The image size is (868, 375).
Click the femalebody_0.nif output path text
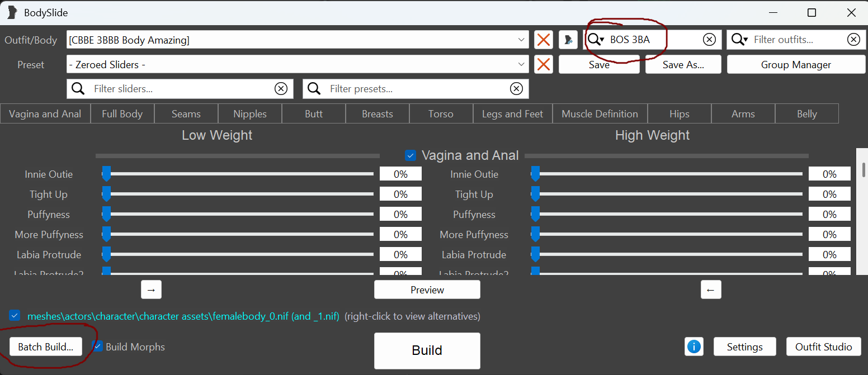click(183, 316)
